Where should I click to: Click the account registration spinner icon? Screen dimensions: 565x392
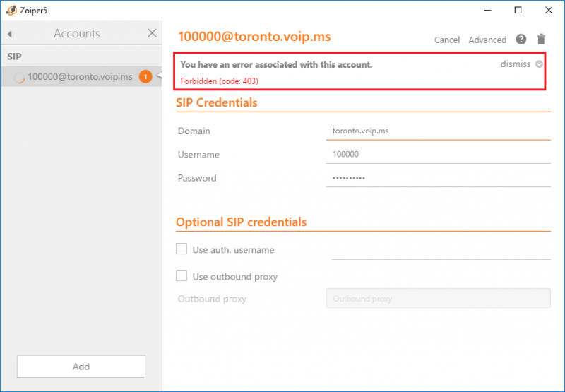[19, 78]
